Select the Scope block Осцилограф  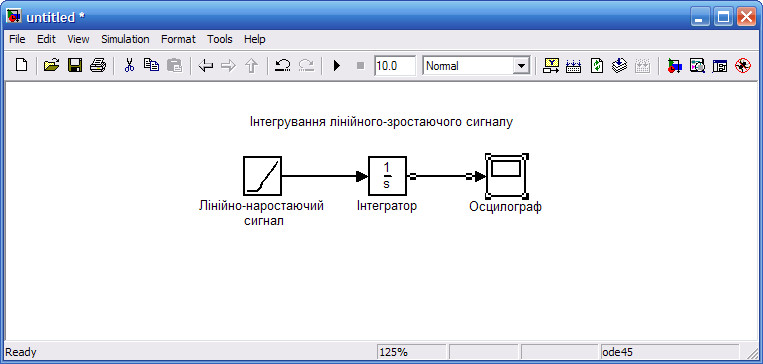tap(507, 176)
